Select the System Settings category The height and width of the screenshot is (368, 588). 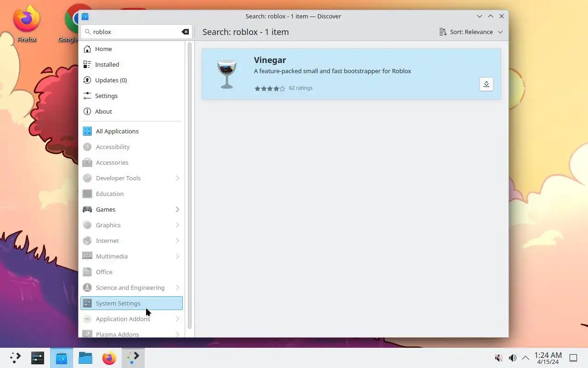pyautogui.click(x=131, y=303)
